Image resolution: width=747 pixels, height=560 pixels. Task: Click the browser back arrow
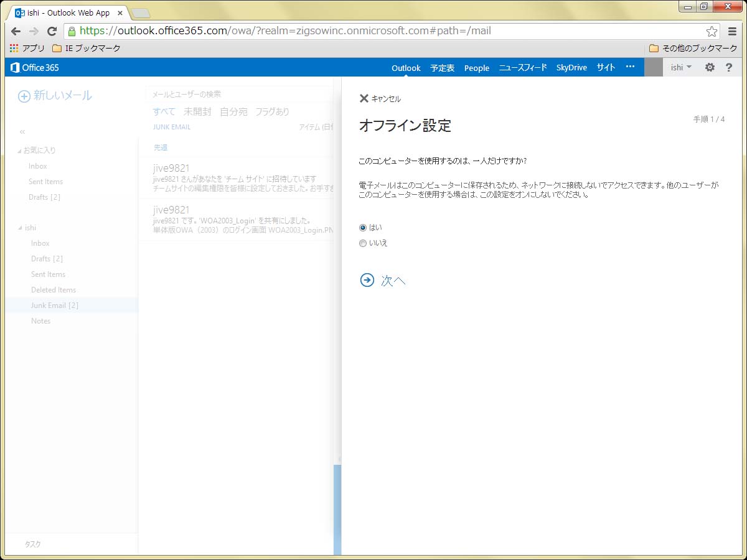point(16,31)
